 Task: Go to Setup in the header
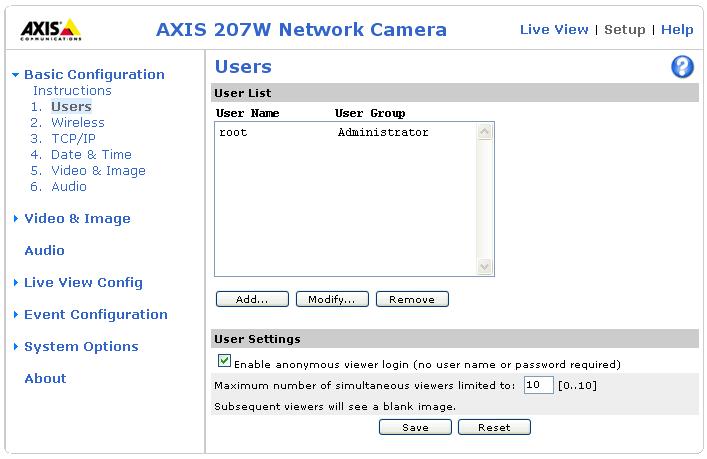point(624,30)
